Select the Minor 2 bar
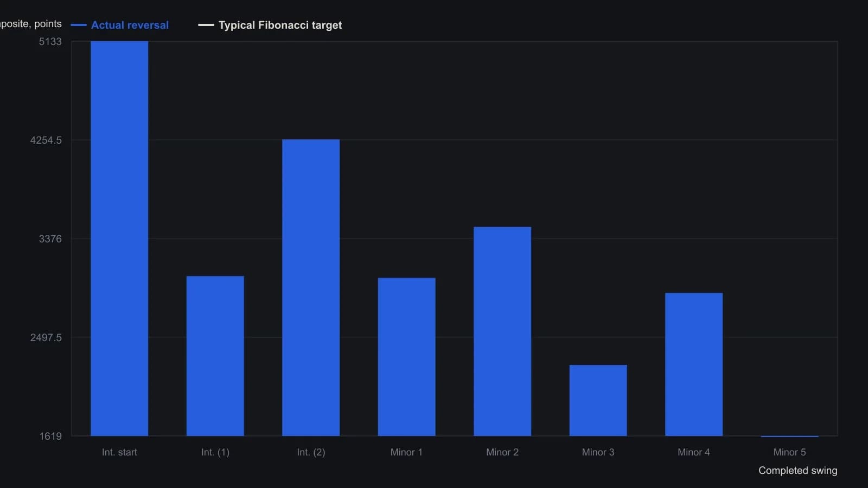Viewport: 868px width, 488px height. 502,331
